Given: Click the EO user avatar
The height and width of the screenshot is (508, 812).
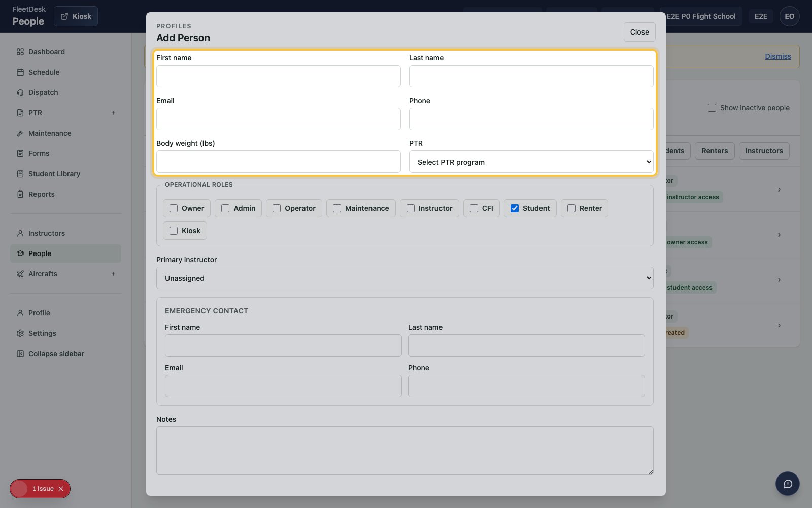Looking at the screenshot, I should [x=790, y=16].
